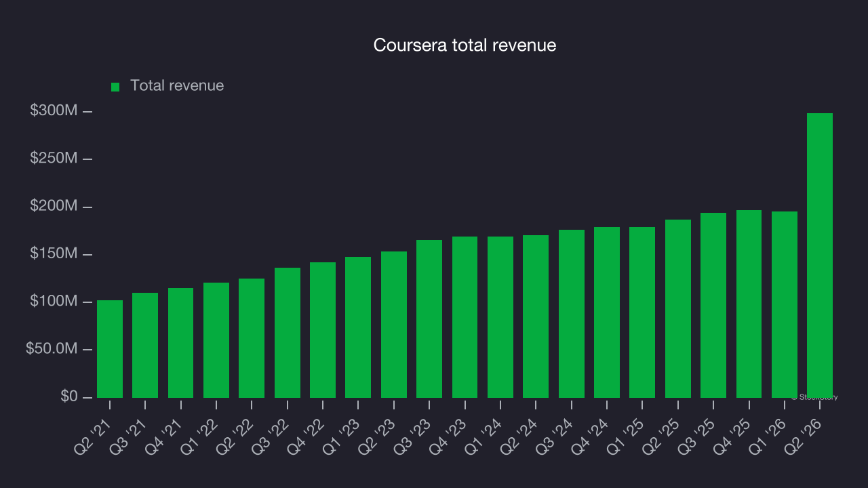Image resolution: width=868 pixels, height=488 pixels.
Task: Select the Q2 '23 revenue bar
Action: pos(394,325)
